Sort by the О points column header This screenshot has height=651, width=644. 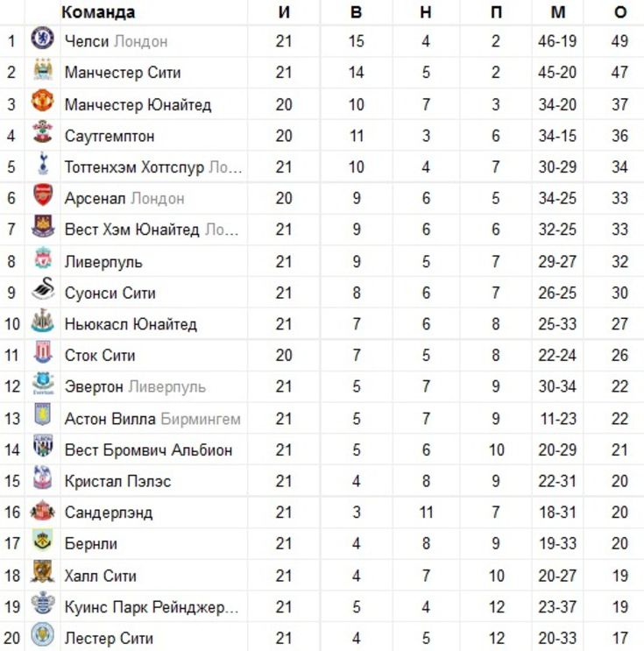click(620, 12)
